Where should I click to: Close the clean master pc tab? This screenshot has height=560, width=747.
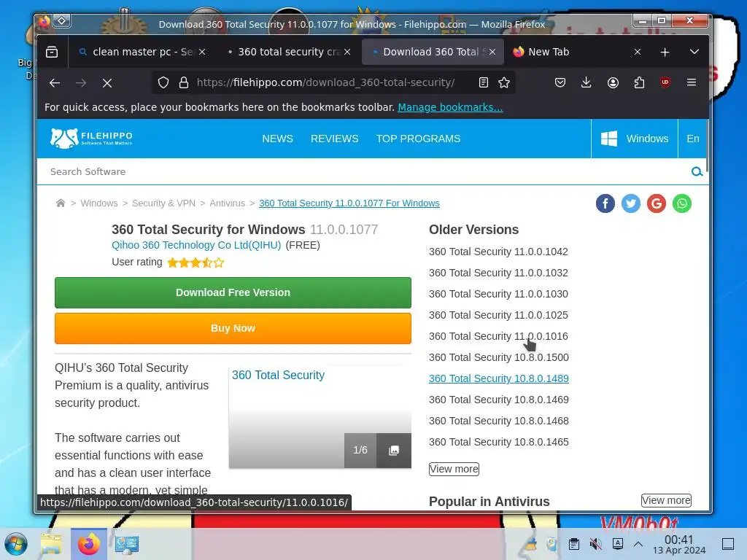click(x=202, y=52)
